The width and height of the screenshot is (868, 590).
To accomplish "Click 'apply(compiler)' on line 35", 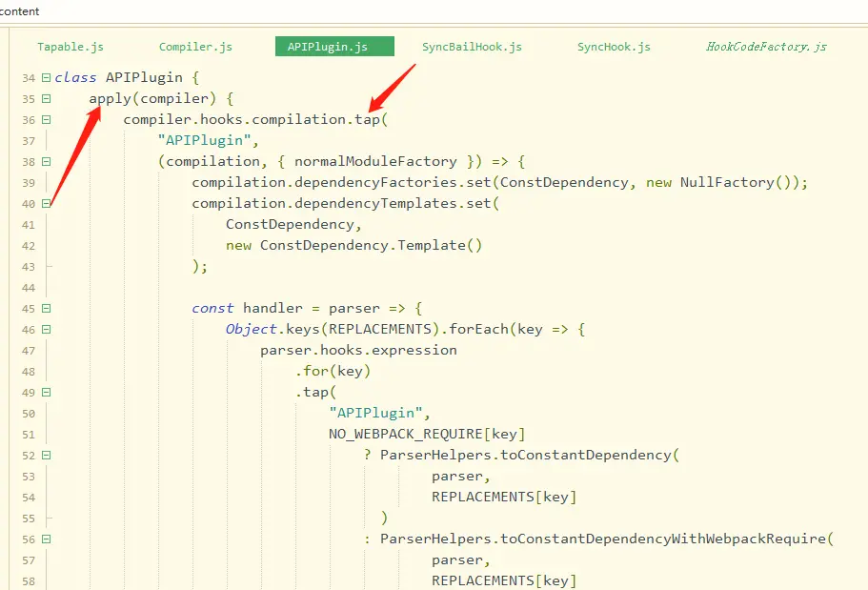I will point(152,98).
